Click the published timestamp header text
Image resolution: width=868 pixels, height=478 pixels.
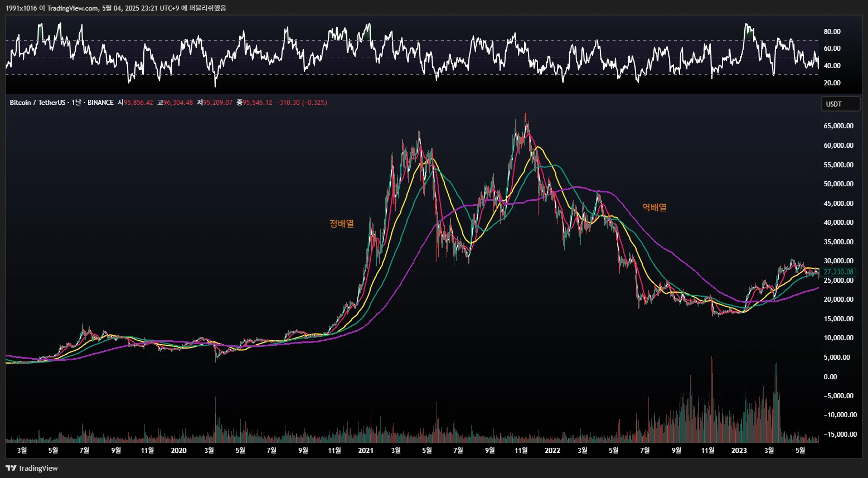(x=116, y=8)
